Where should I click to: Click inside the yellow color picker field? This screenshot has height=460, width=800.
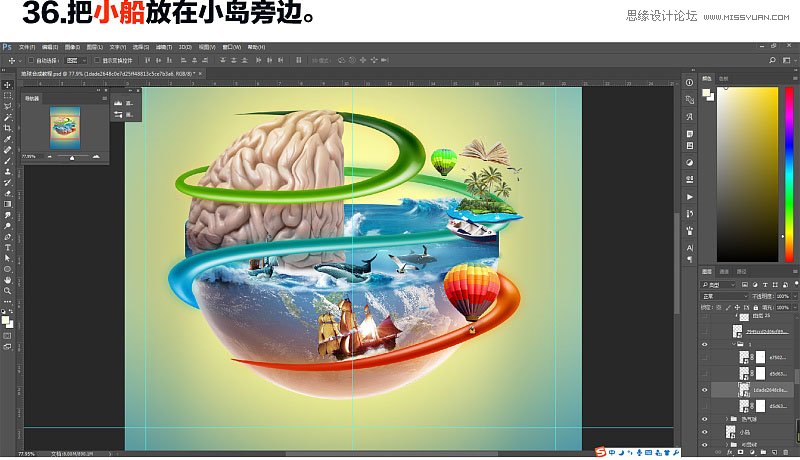[x=747, y=174]
